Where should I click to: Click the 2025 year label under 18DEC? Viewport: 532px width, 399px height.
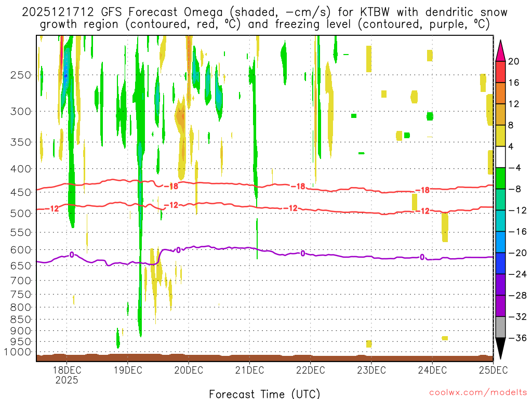click(x=67, y=380)
